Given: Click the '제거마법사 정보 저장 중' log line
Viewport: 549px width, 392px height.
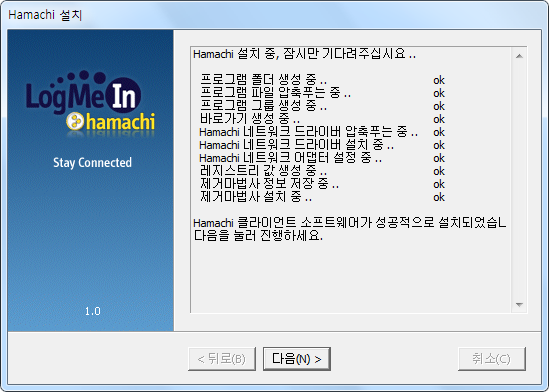Looking at the screenshot, I should tap(270, 184).
